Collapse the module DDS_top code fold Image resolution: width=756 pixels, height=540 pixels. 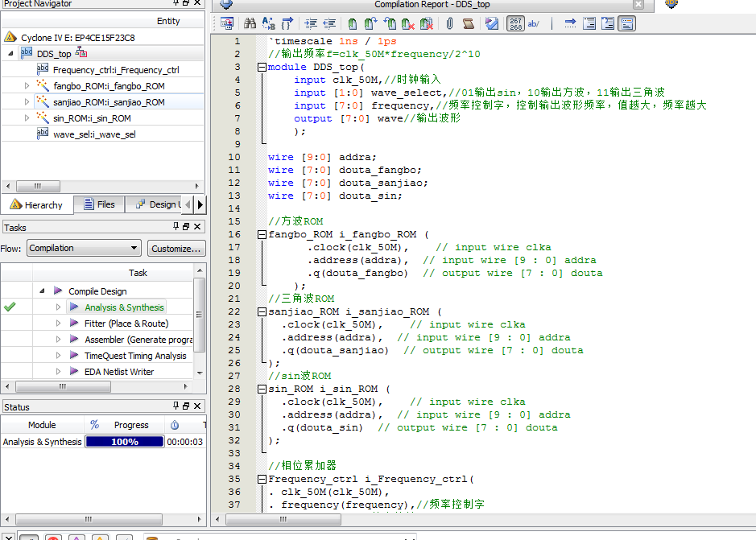coord(262,67)
